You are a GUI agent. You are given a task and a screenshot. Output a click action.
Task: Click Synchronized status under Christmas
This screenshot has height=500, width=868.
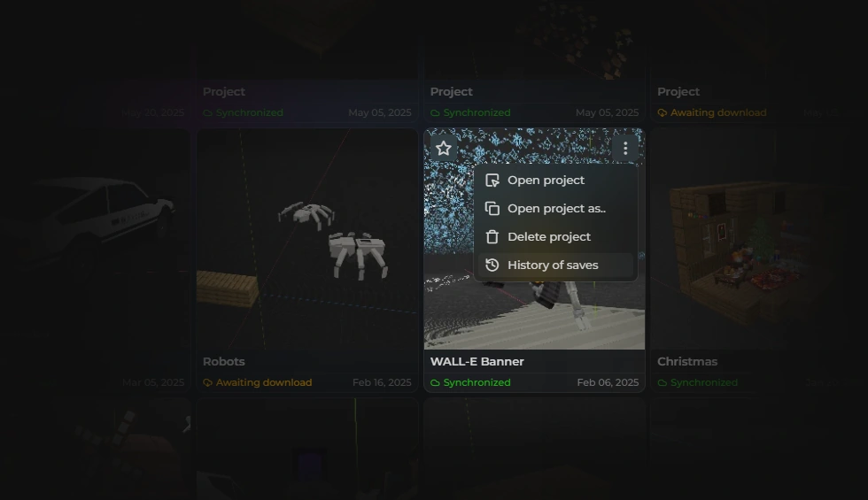pyautogui.click(x=698, y=382)
